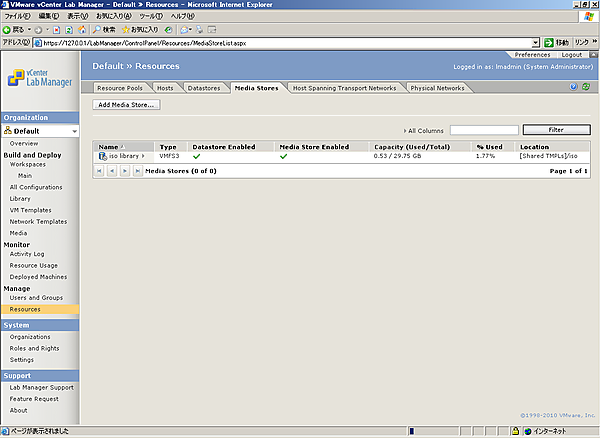Open the Preferences link
This screenshot has height=438, width=600.
pyautogui.click(x=532, y=55)
